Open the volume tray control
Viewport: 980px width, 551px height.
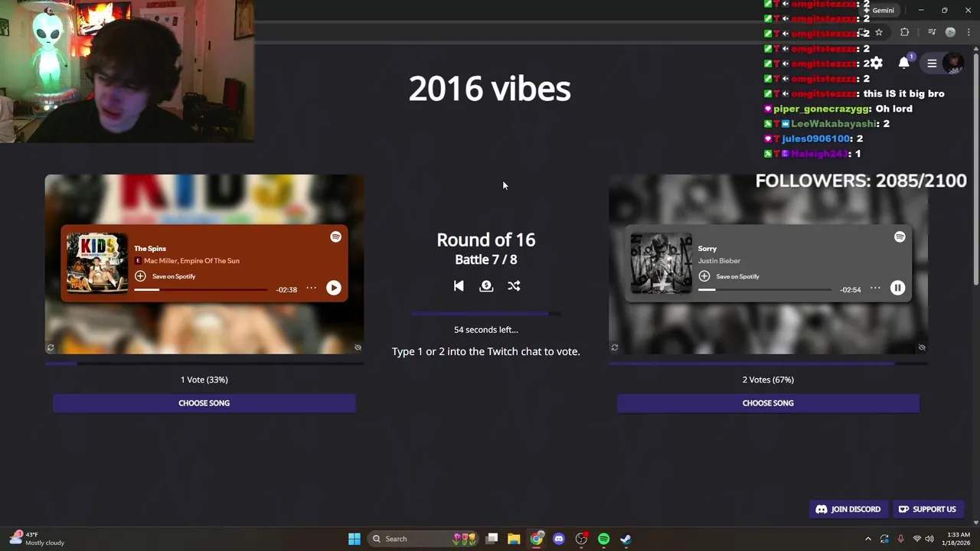[929, 539]
